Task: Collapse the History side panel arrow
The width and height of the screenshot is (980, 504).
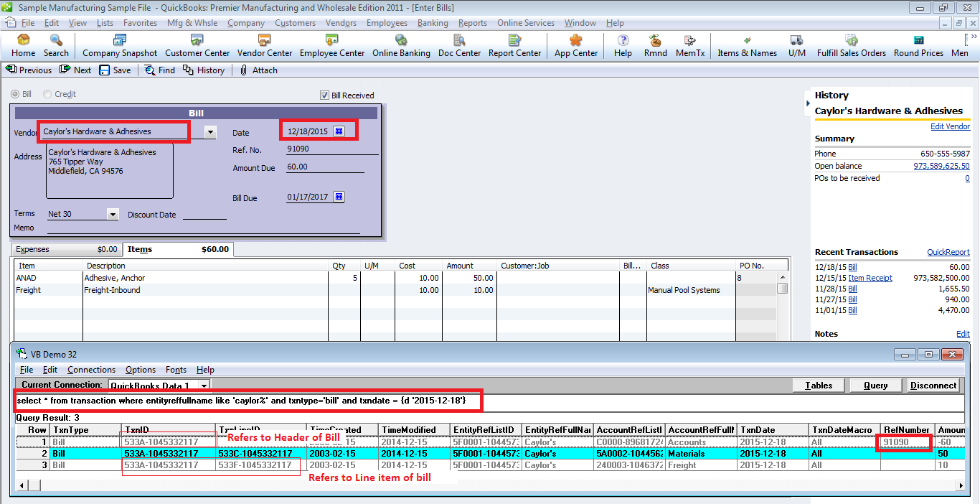Action: coord(809,103)
